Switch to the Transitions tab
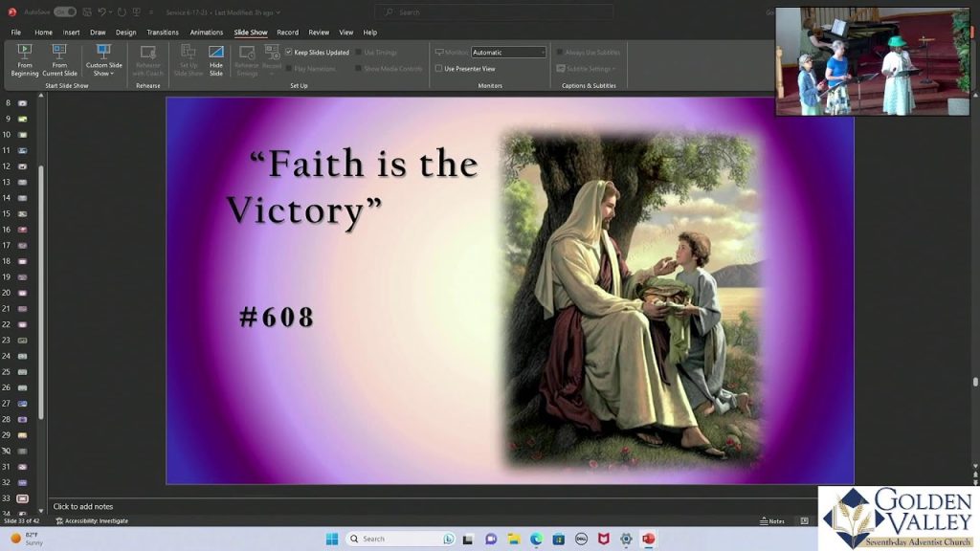The width and height of the screenshot is (980, 551). coord(163,33)
